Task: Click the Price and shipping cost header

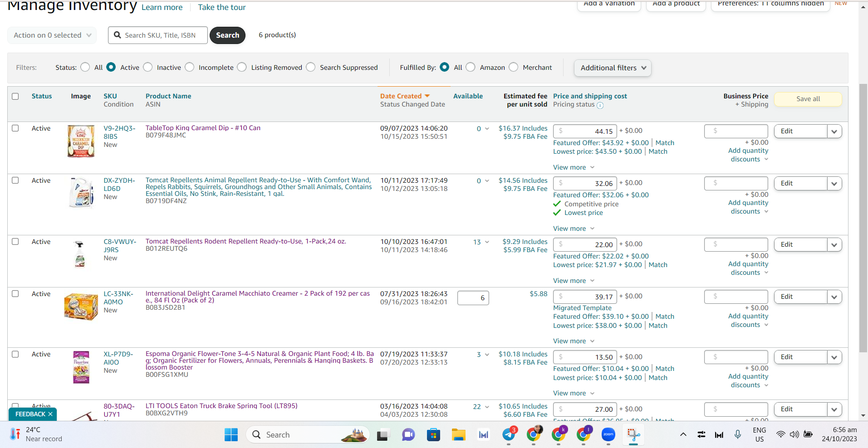Action: [590, 96]
